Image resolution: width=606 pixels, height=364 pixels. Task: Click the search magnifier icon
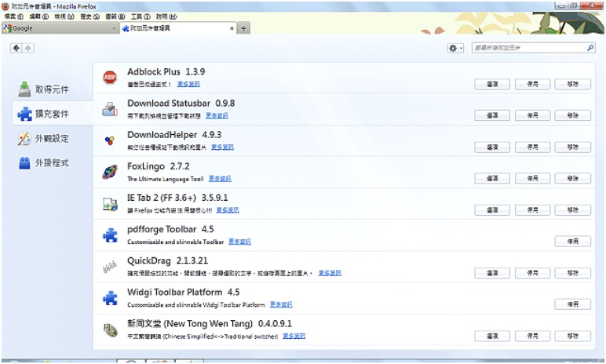coord(590,48)
